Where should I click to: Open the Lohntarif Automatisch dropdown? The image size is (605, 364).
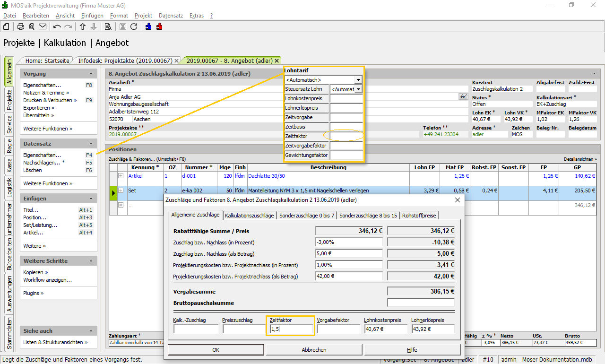click(358, 80)
